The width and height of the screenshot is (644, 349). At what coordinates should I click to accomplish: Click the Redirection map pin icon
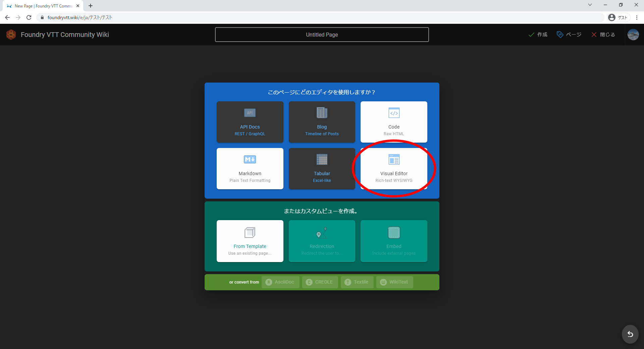[322, 233]
